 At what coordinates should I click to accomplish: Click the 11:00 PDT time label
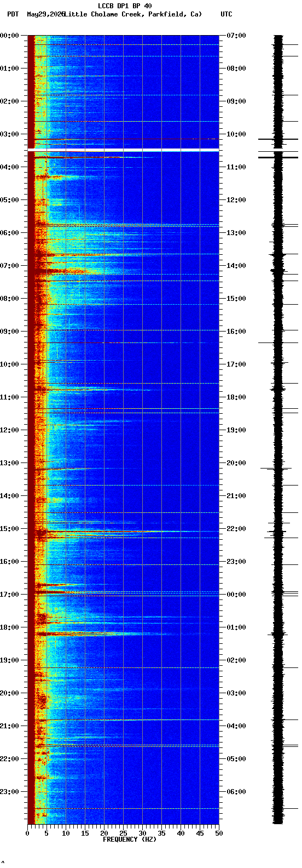tap(9, 397)
